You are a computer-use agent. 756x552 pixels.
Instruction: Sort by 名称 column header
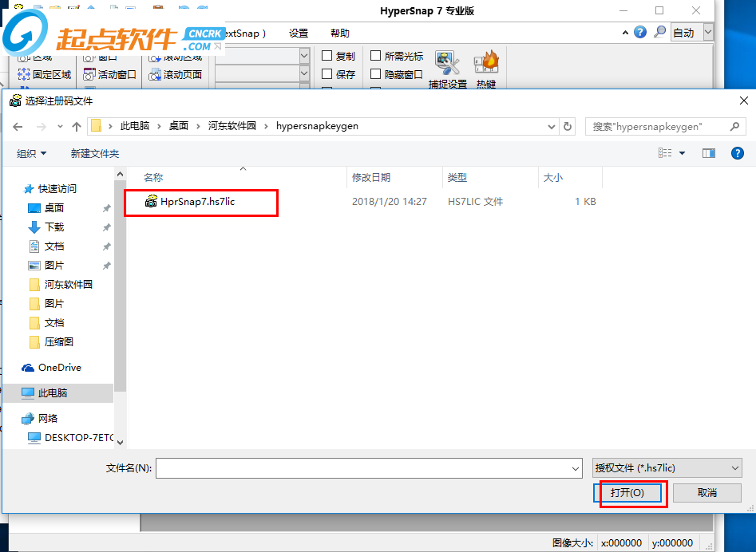[237, 178]
